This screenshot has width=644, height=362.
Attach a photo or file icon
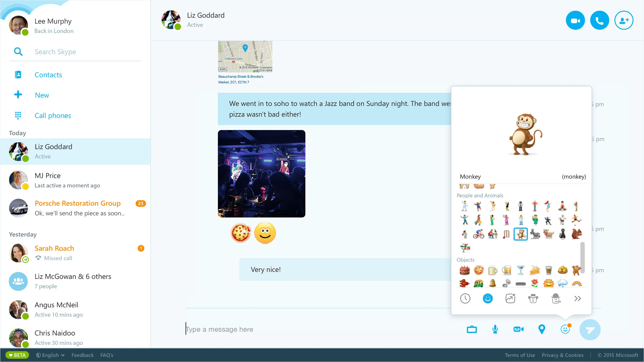click(x=472, y=329)
